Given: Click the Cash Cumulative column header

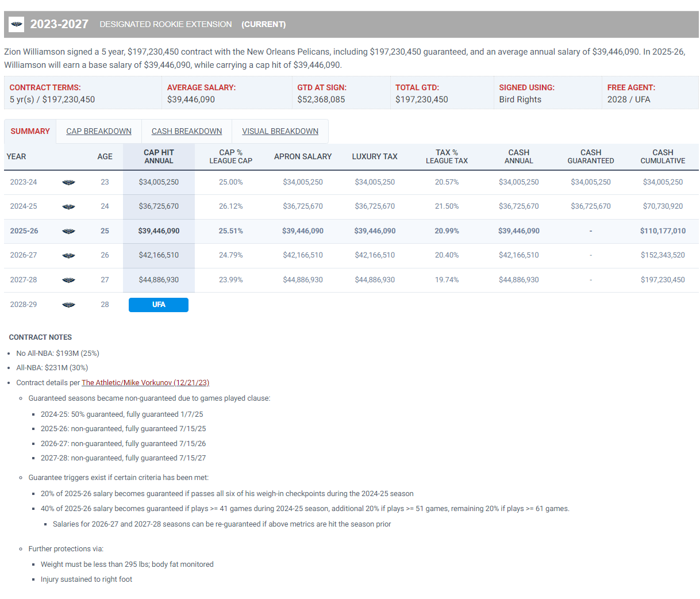Looking at the screenshot, I should click(663, 156).
